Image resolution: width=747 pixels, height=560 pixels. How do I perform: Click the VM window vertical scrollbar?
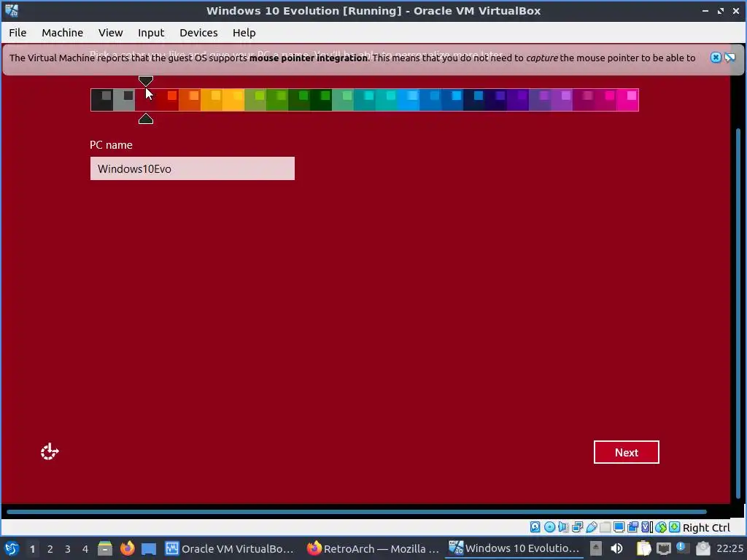point(738,314)
